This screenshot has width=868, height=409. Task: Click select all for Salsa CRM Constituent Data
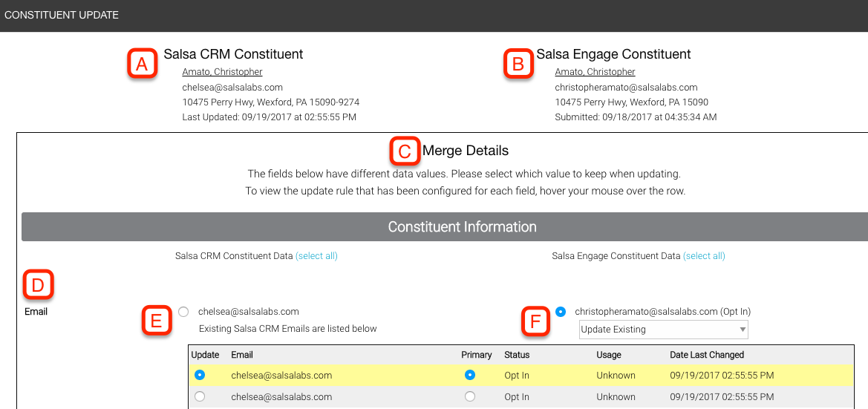coord(316,255)
